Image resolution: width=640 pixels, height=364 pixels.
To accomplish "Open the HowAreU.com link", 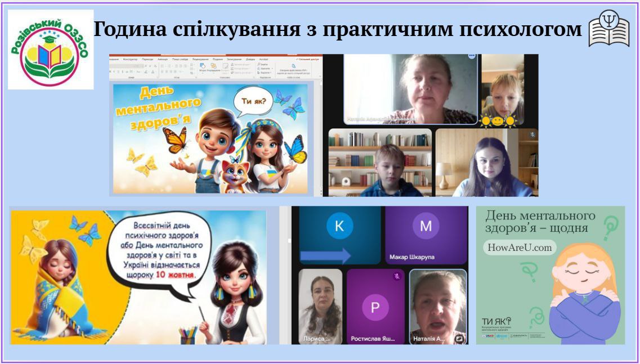I will pyautogui.click(x=519, y=247).
